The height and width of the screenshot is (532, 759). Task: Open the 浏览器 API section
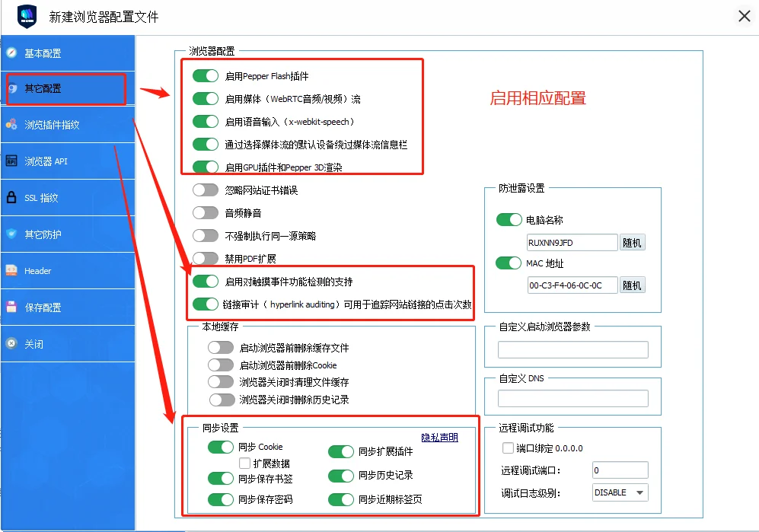tap(46, 161)
